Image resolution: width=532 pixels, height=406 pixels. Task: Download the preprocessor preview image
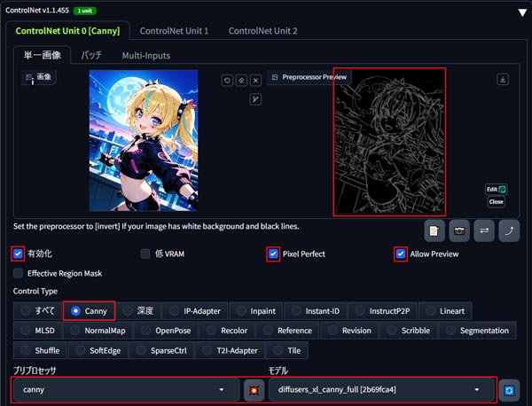coord(503,79)
